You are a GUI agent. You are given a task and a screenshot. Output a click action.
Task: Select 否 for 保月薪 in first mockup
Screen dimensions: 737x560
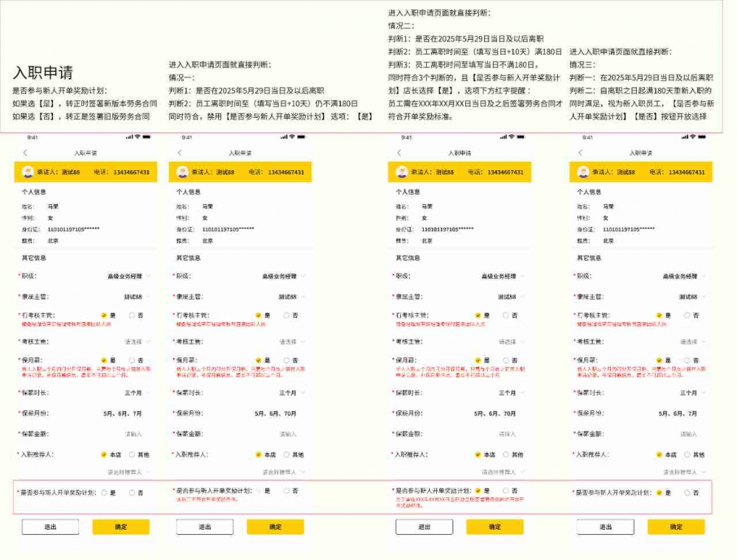132,360
